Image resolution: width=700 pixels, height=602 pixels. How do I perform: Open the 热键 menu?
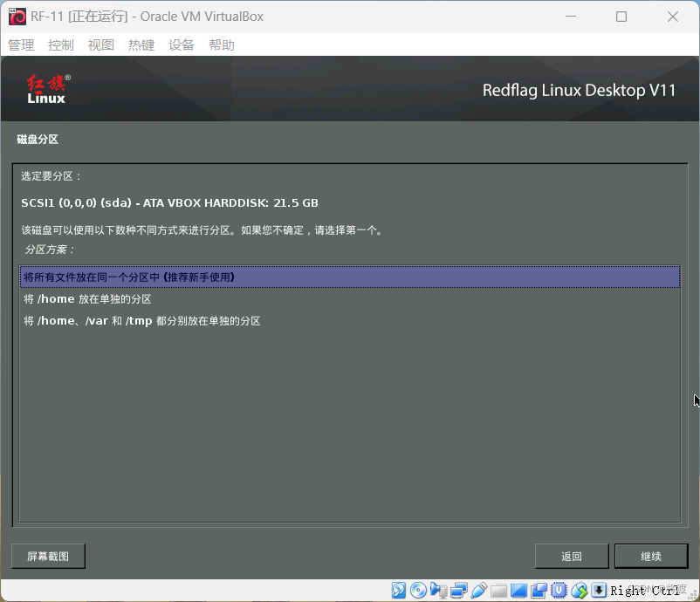pos(141,44)
